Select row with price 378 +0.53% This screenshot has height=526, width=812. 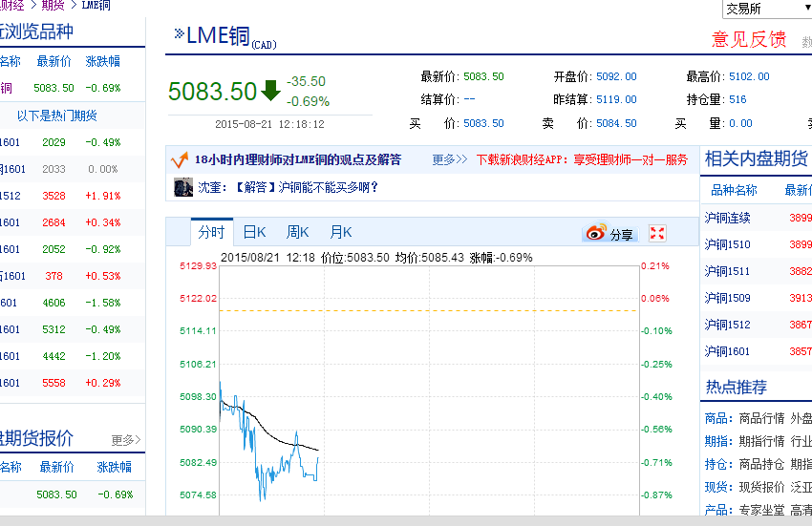pos(72,276)
